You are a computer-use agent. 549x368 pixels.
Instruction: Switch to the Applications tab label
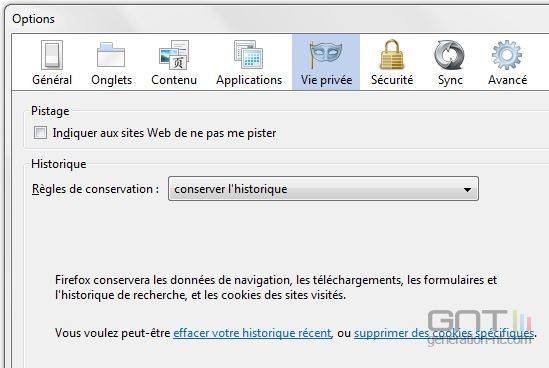[249, 80]
